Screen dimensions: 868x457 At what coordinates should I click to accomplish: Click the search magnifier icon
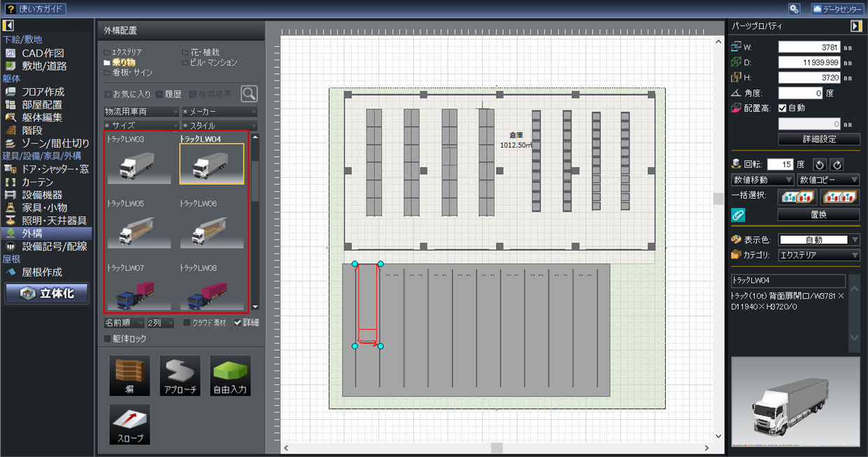[248, 94]
